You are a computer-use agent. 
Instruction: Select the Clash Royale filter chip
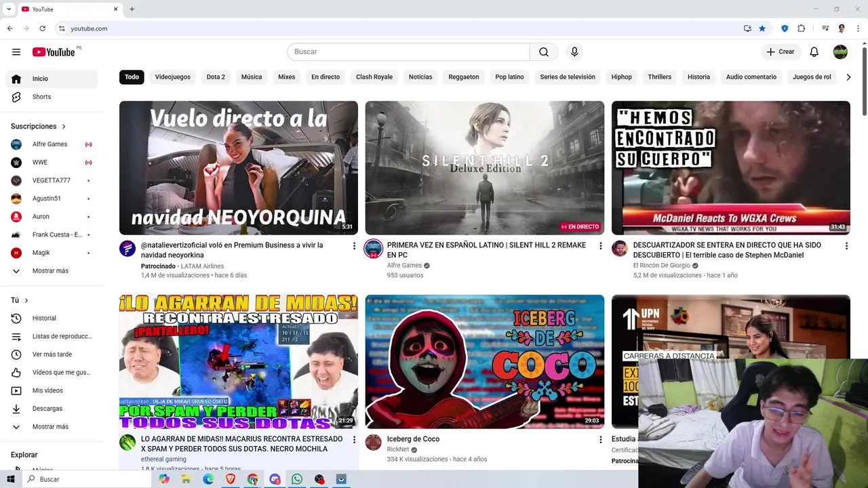(x=374, y=77)
